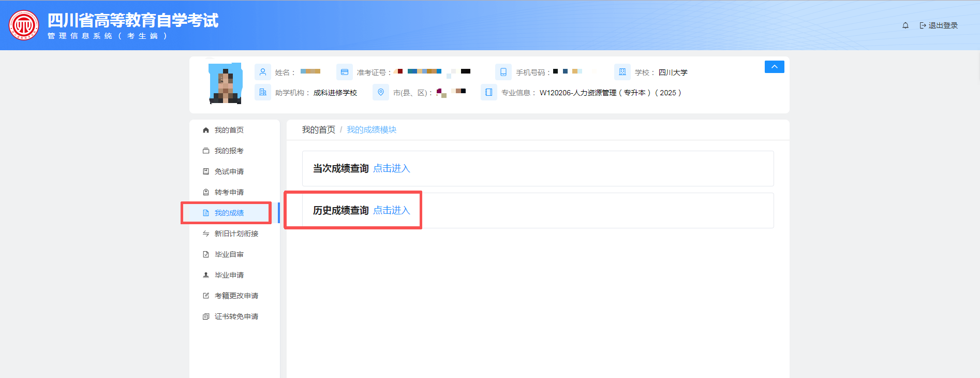
Task: Click the 姓名 person icon
Action: point(263,72)
